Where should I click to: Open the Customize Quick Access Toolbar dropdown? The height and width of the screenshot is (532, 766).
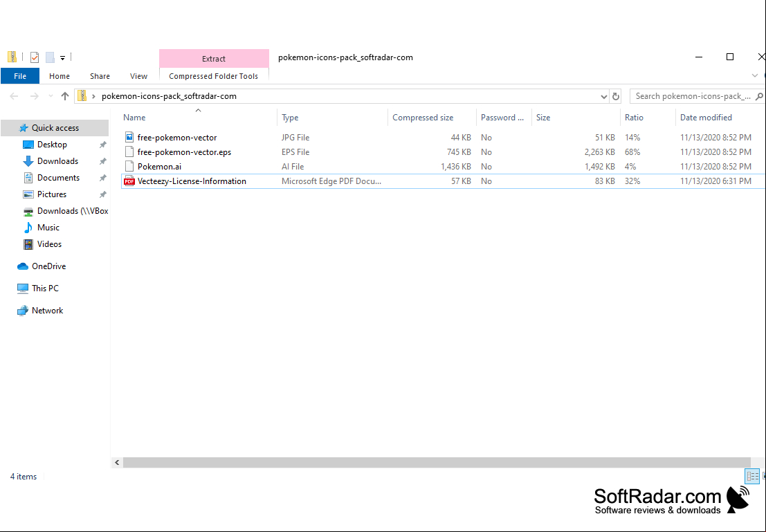[62, 58]
